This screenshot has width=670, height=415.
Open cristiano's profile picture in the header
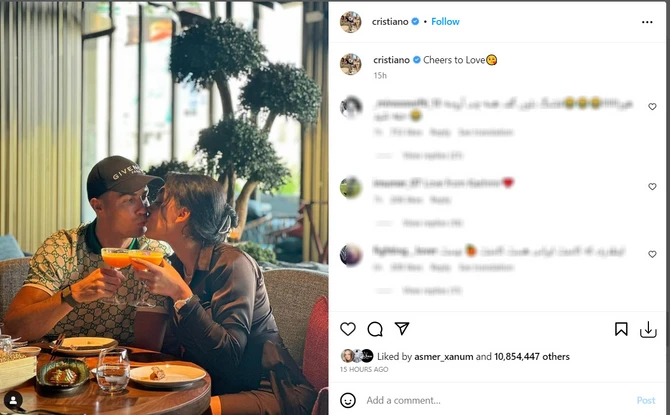350,22
